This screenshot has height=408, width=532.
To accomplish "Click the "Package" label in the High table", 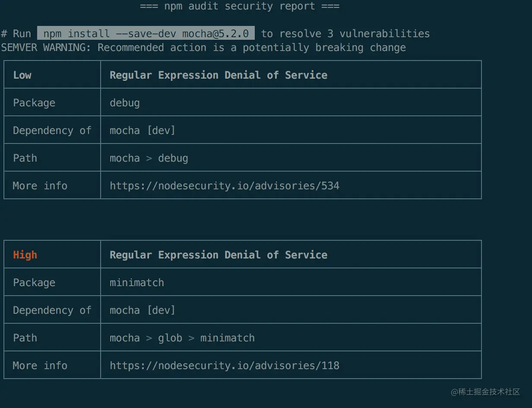I will point(34,283).
